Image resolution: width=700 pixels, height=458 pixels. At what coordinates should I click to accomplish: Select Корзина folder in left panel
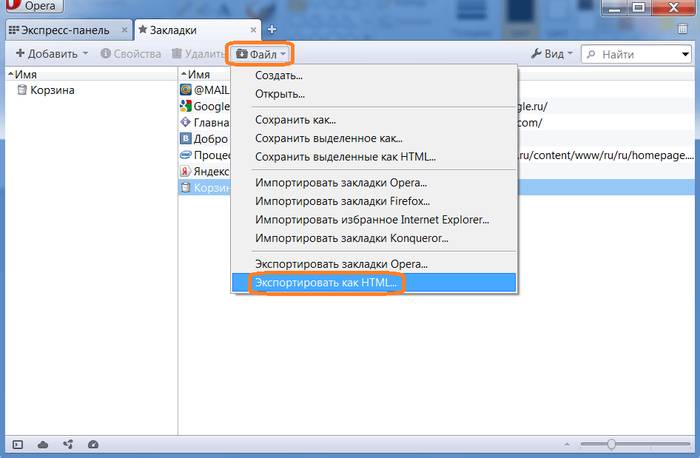coord(51,91)
